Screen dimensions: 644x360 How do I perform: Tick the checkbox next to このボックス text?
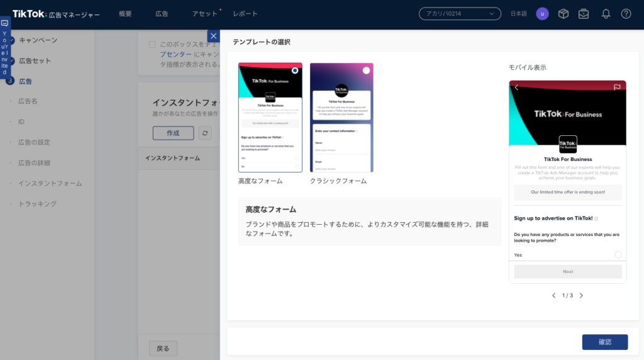pos(152,45)
